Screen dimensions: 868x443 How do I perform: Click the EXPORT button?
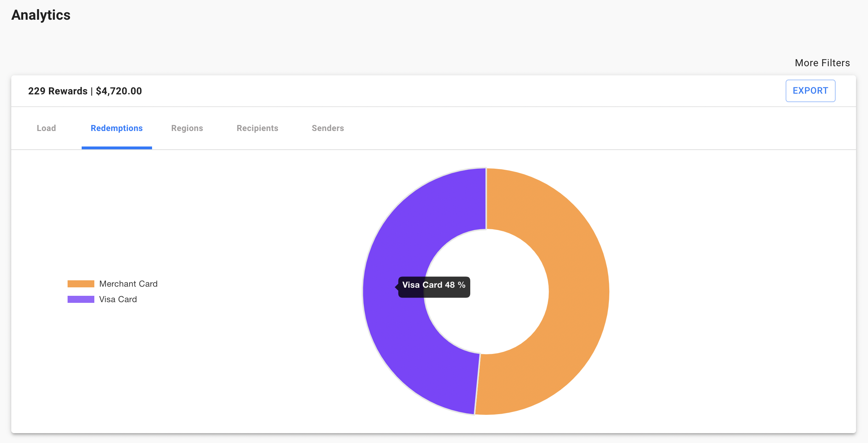pyautogui.click(x=810, y=91)
